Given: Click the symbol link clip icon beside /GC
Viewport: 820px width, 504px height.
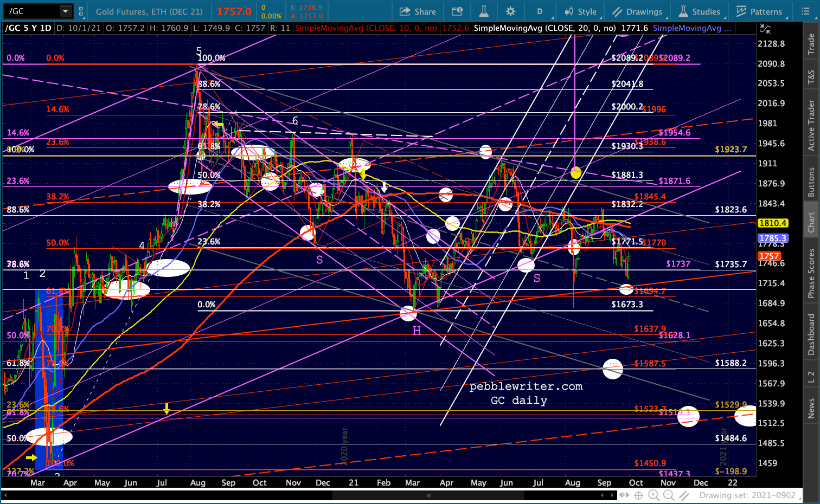Looking at the screenshot, I should pyautogui.click(x=81, y=11).
